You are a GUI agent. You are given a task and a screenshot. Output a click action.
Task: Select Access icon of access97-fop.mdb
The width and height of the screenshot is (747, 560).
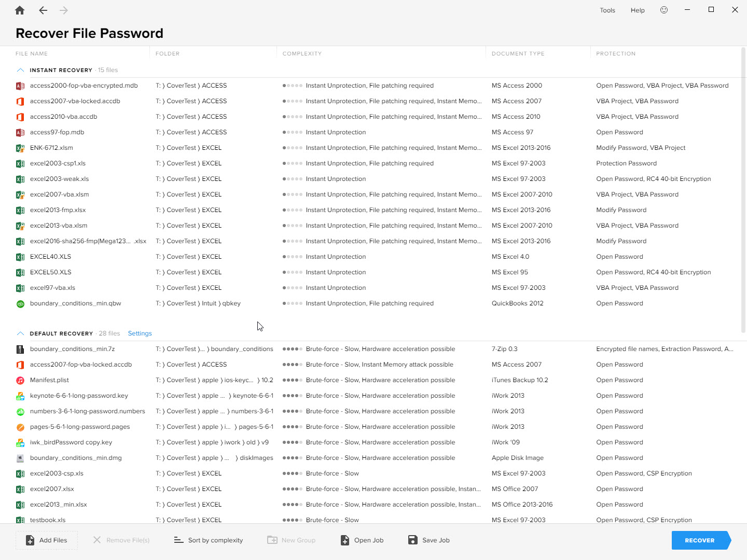pyautogui.click(x=20, y=132)
